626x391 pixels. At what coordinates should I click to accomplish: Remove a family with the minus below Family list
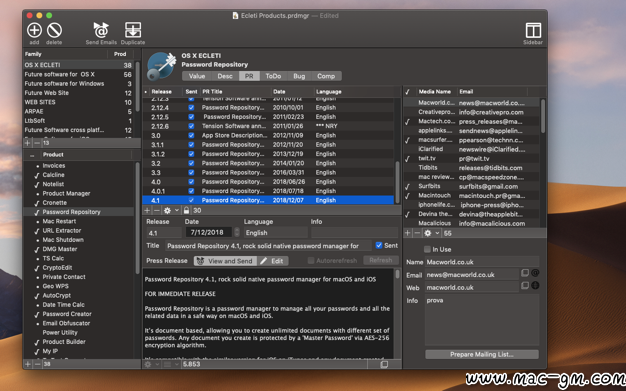point(37,143)
